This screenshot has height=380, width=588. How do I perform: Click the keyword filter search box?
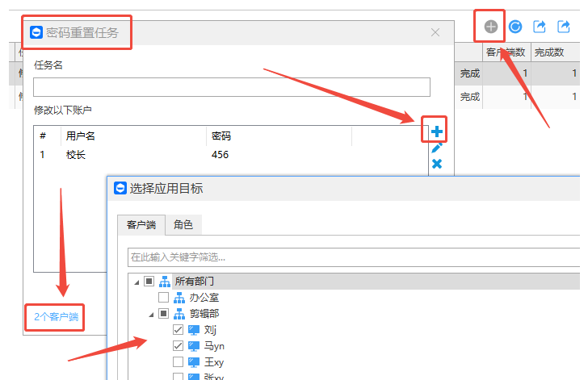pos(354,257)
